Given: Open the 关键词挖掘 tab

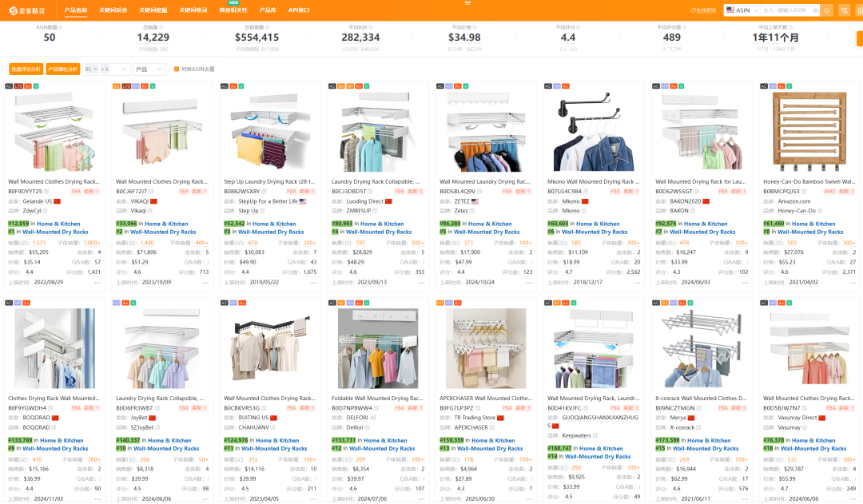Looking at the screenshot, I should [153, 10].
